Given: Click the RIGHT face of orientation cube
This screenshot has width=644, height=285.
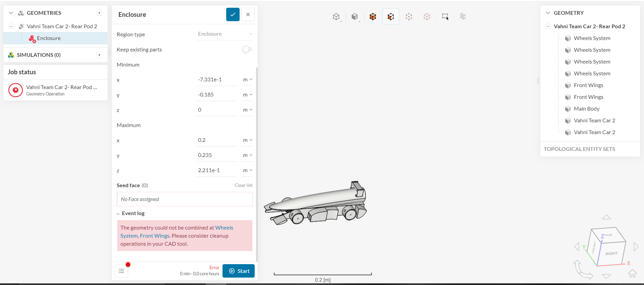Looking at the screenshot, I should [x=611, y=253].
